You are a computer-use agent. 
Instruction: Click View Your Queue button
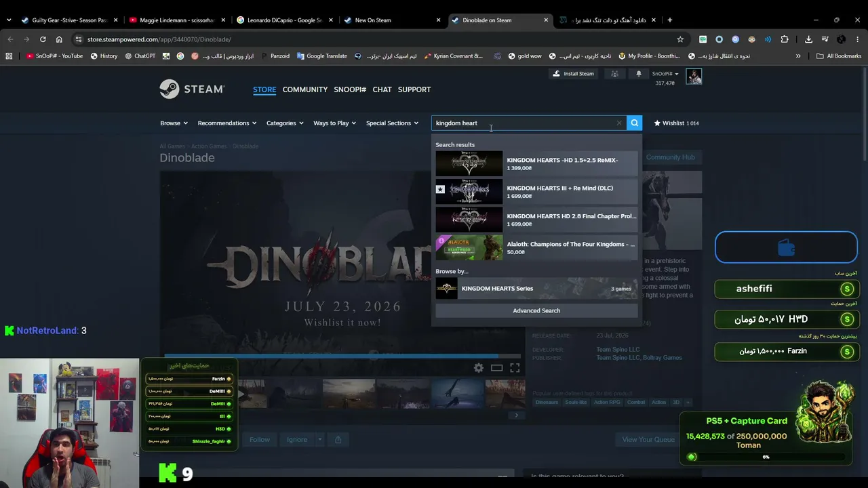pyautogui.click(x=648, y=440)
